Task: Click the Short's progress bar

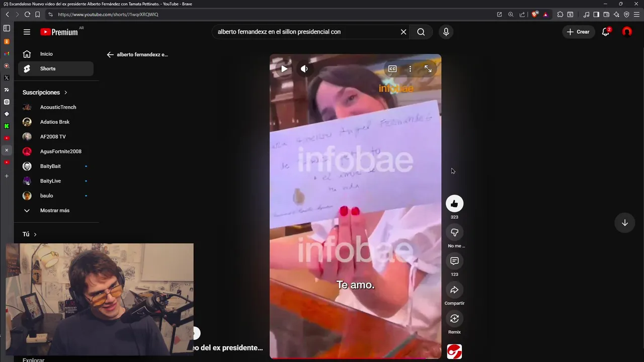Action: (355, 358)
